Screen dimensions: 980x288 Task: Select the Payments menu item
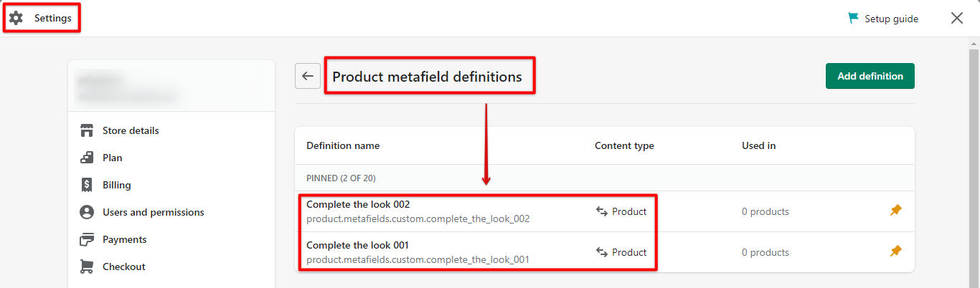click(x=124, y=239)
